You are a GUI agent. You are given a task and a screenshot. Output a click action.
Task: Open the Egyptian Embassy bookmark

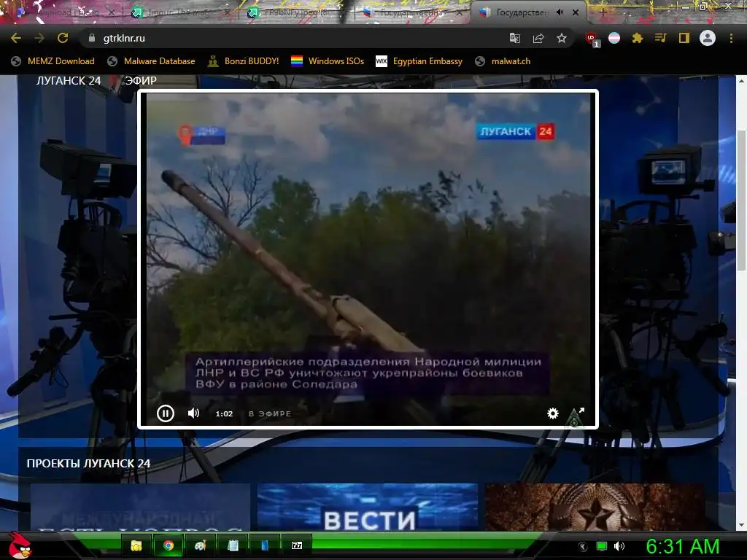point(419,61)
